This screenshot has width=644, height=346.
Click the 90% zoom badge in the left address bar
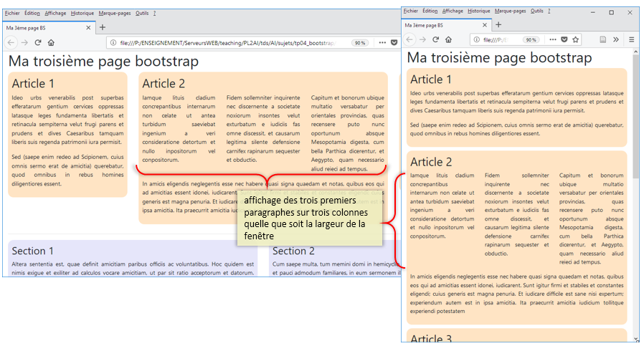[359, 43]
